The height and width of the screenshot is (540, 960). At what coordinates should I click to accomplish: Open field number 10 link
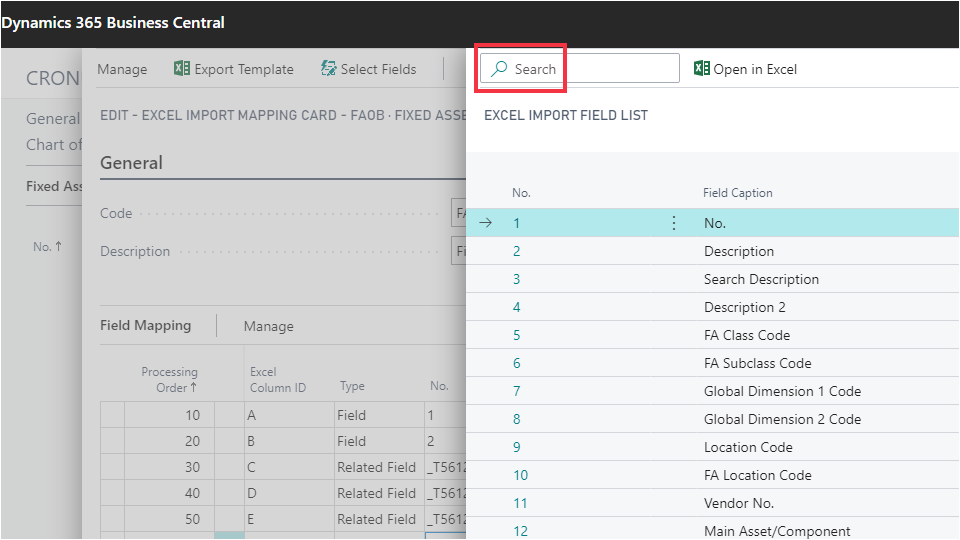(520, 476)
